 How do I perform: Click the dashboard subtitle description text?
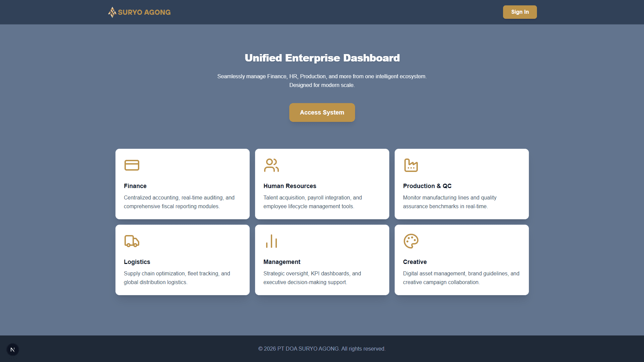(322, 81)
